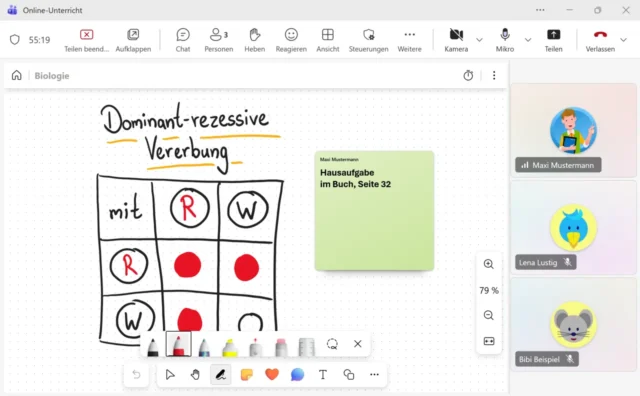Open title bar three-dot menu
Screen dimensions: 640x396
pos(540,10)
